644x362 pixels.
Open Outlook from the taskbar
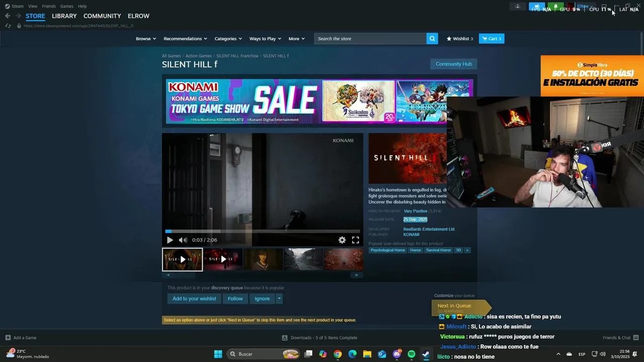(x=382, y=354)
